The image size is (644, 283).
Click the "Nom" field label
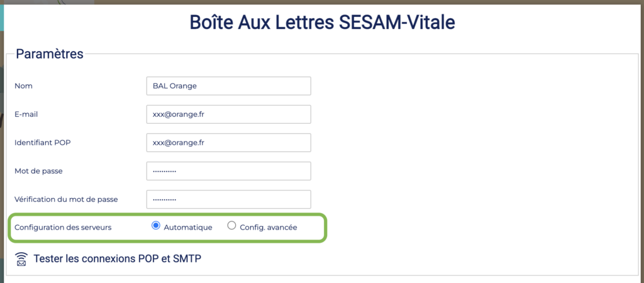pos(23,86)
